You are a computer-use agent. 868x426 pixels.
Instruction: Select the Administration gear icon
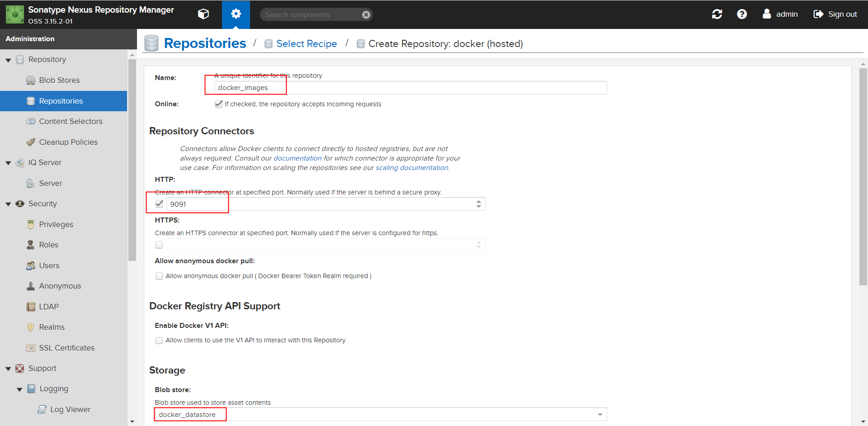236,14
